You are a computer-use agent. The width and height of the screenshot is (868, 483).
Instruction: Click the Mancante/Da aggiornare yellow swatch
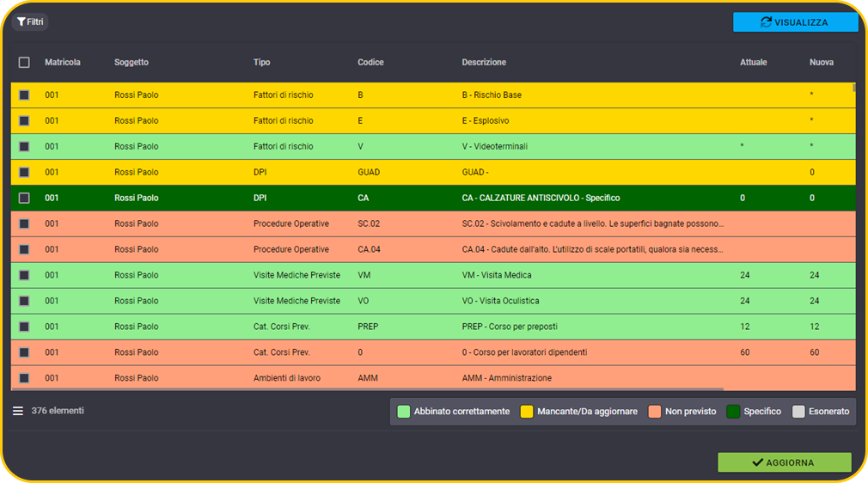(x=527, y=412)
